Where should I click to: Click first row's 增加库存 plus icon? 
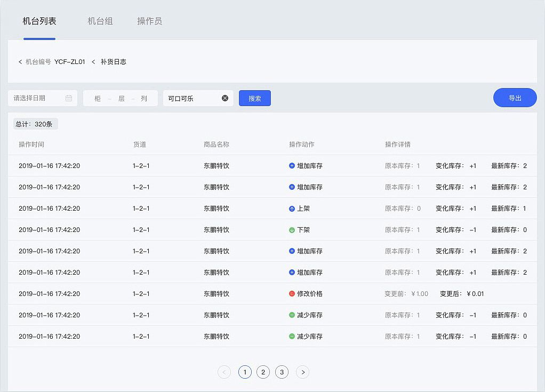292,166
